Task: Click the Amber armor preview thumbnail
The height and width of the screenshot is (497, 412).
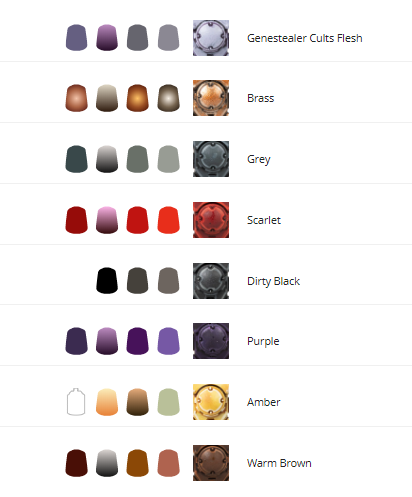Action: pos(211,402)
